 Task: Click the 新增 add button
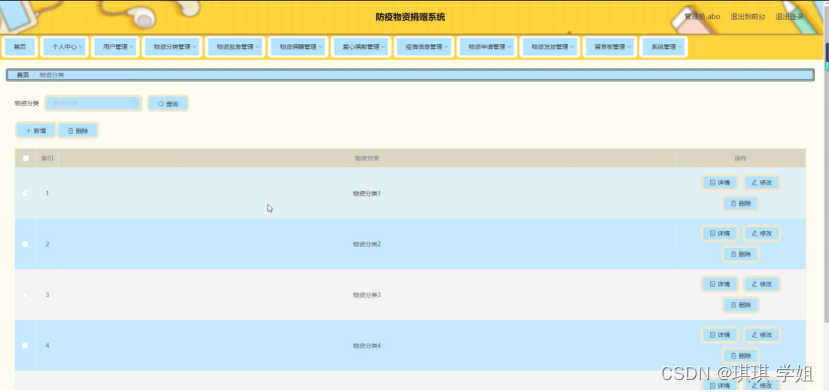(35, 131)
